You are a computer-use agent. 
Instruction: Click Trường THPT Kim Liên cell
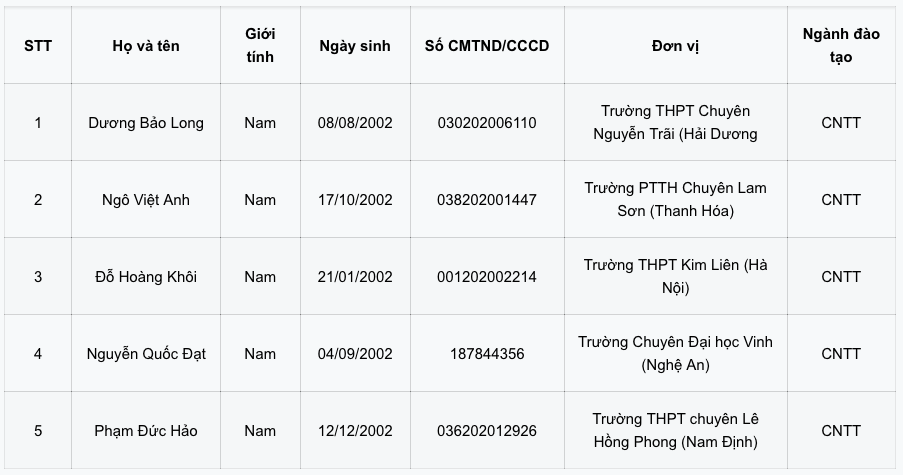point(676,276)
